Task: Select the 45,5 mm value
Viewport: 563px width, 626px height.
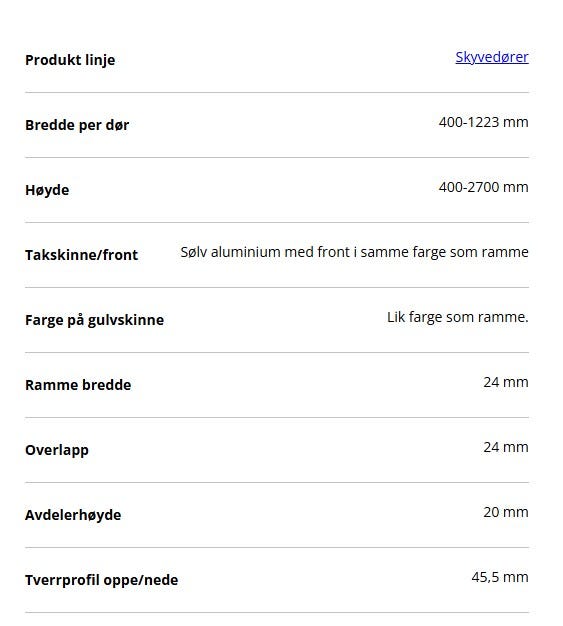Action: click(x=500, y=577)
